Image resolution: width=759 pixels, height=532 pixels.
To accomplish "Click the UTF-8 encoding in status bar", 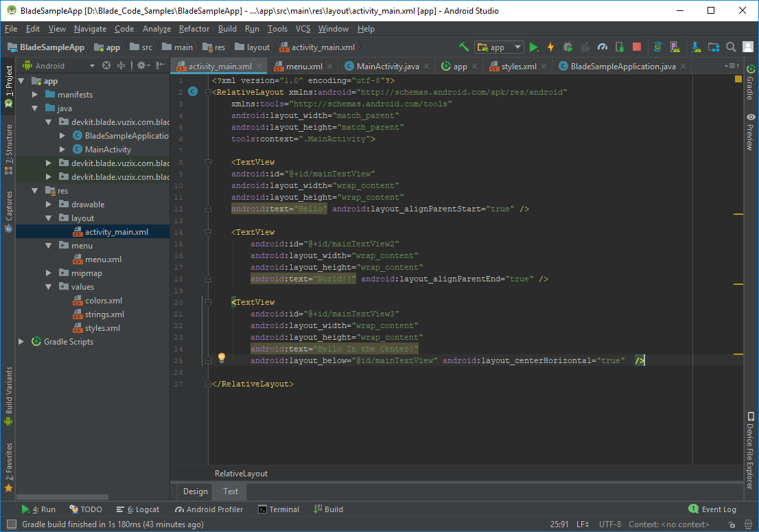I will click(610, 524).
